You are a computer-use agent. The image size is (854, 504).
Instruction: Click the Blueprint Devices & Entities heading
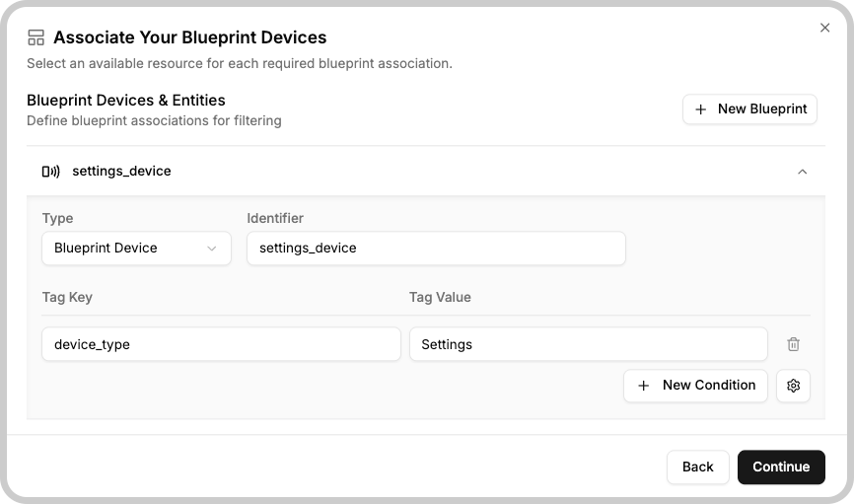126,101
